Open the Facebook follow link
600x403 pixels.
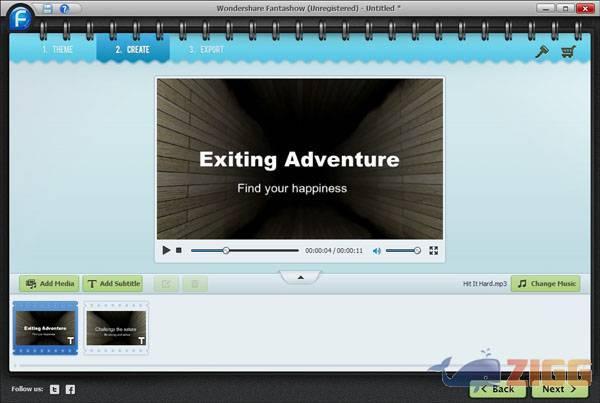tap(71, 388)
